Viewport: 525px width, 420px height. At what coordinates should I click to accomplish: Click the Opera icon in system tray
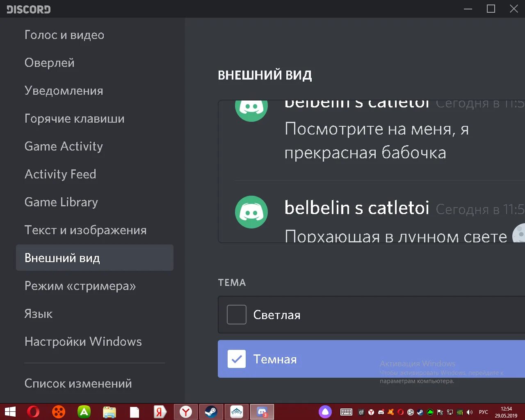pyautogui.click(x=401, y=412)
